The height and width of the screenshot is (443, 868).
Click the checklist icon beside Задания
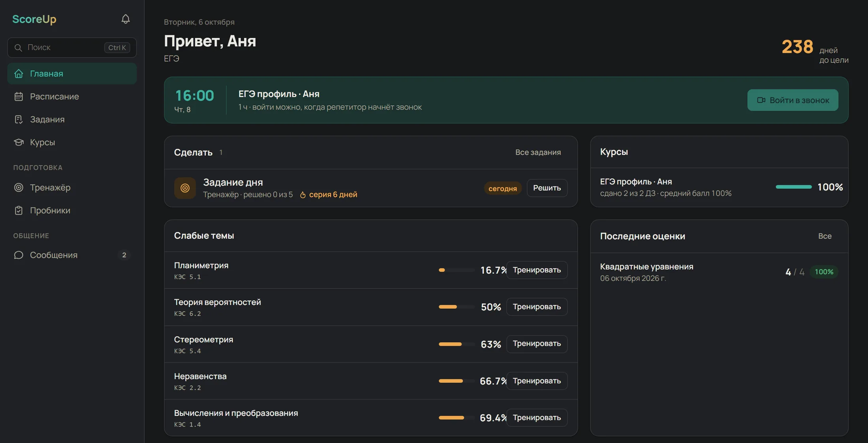point(19,120)
